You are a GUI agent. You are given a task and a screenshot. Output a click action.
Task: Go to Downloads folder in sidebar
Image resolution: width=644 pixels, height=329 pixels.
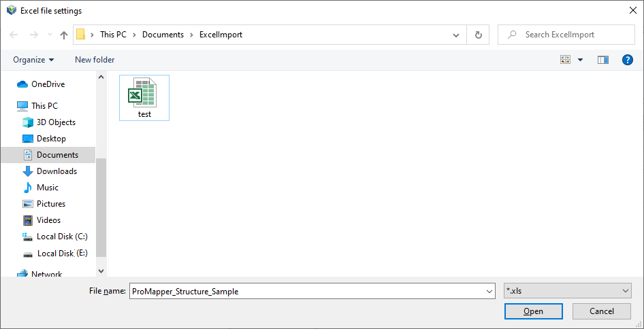[x=57, y=171]
